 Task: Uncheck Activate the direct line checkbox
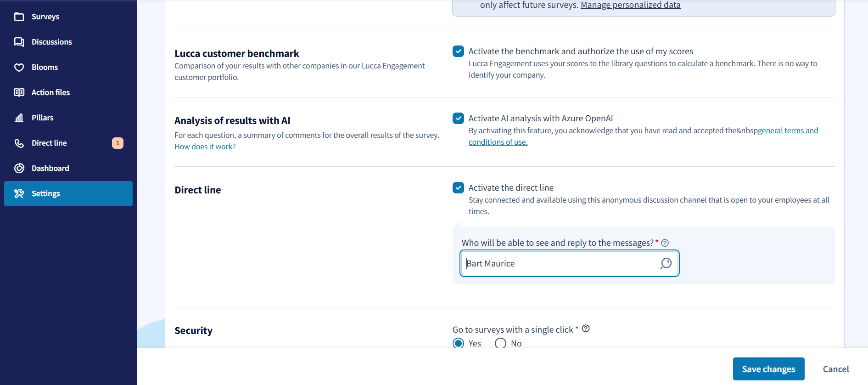point(458,187)
